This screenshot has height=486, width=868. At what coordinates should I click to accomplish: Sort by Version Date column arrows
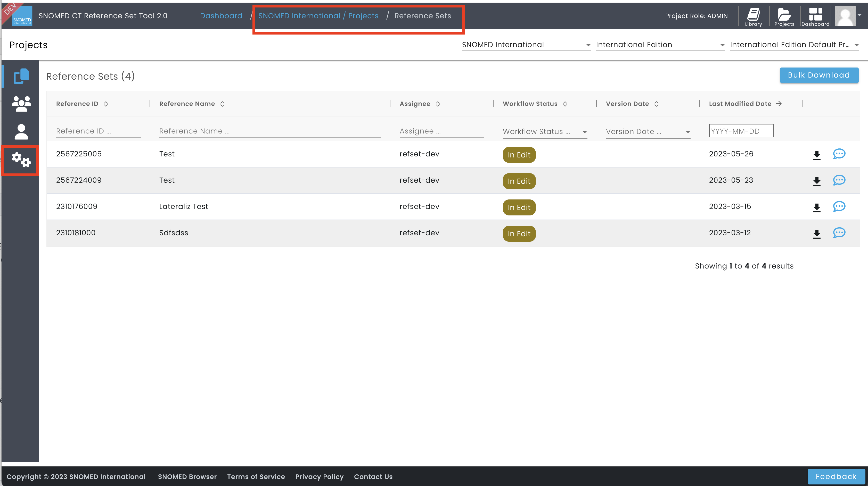tap(656, 104)
